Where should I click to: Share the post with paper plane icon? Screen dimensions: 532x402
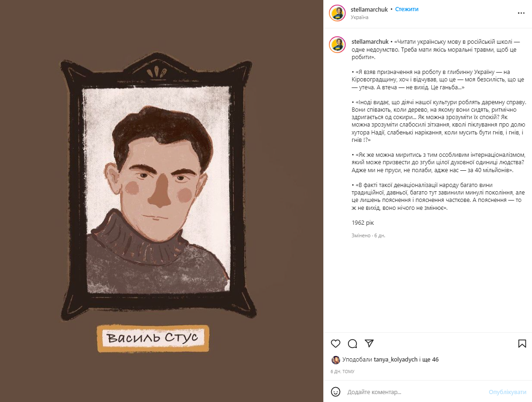369,343
